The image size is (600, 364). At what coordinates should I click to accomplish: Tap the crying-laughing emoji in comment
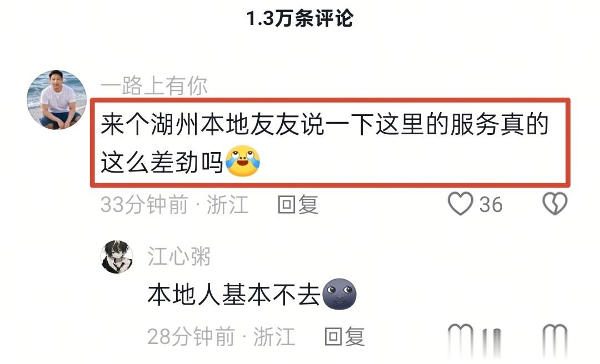(243, 161)
